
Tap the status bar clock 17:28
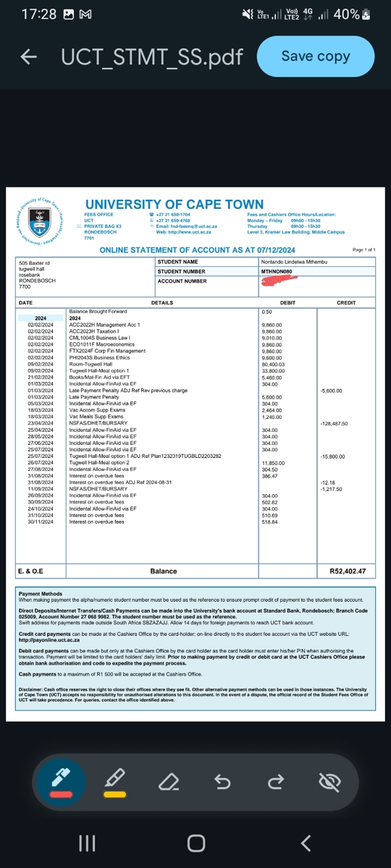pos(38,14)
